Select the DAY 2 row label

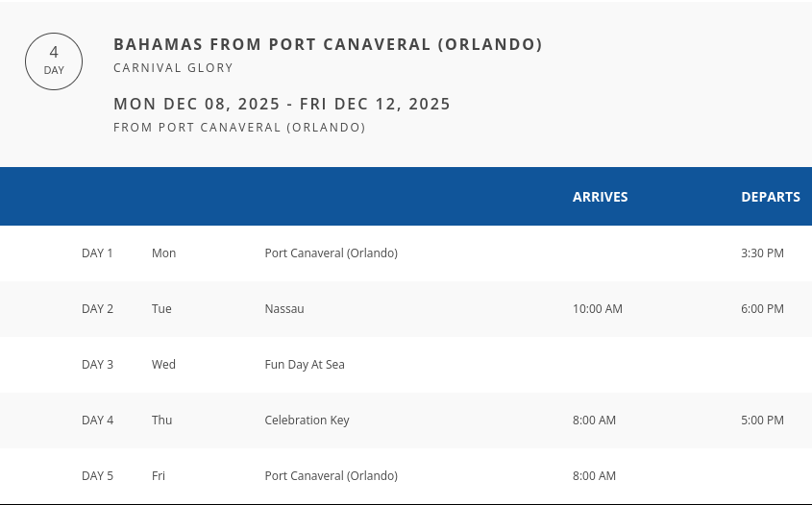click(x=97, y=309)
